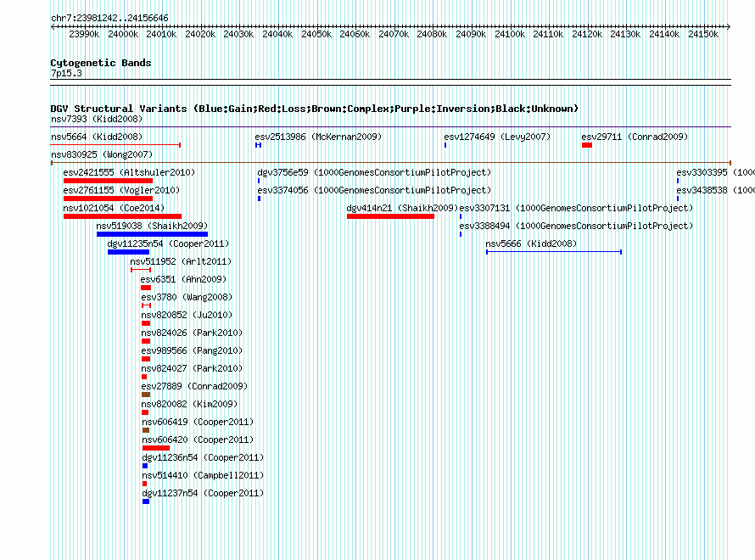Click the nsv7393 (Kidd2008) variant label
This screenshot has width=755, height=560.
click(x=97, y=119)
